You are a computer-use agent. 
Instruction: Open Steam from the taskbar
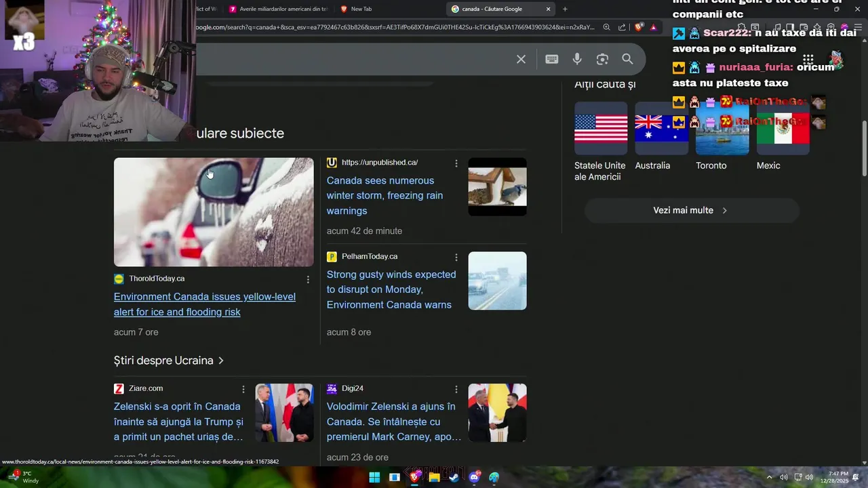click(454, 477)
